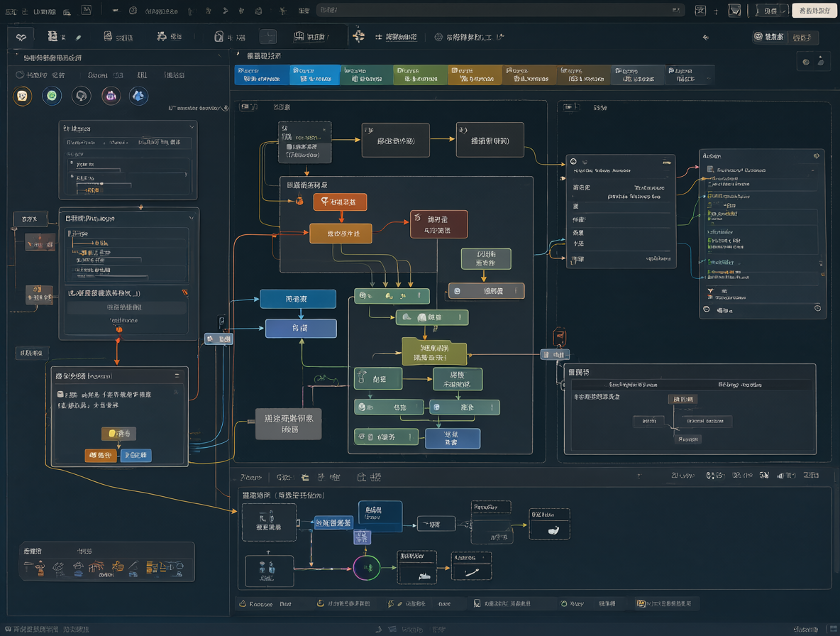Screen dimensions: 840x636
Task: Select the pencil edit icon in the toolbar
Action: coord(78,38)
